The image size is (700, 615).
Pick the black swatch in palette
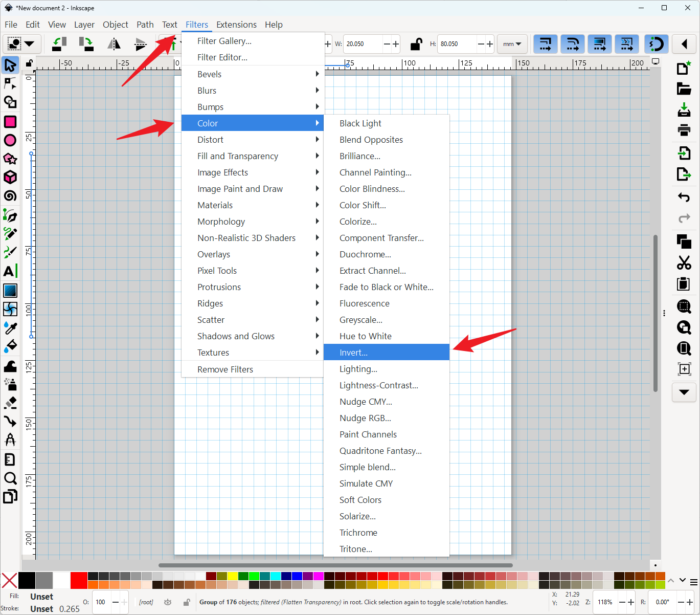27,581
